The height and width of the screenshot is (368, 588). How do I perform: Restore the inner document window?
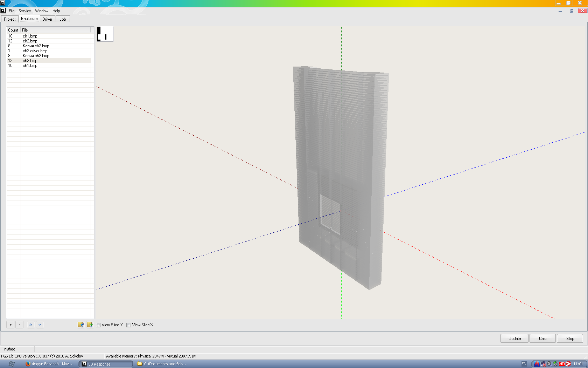(x=572, y=11)
